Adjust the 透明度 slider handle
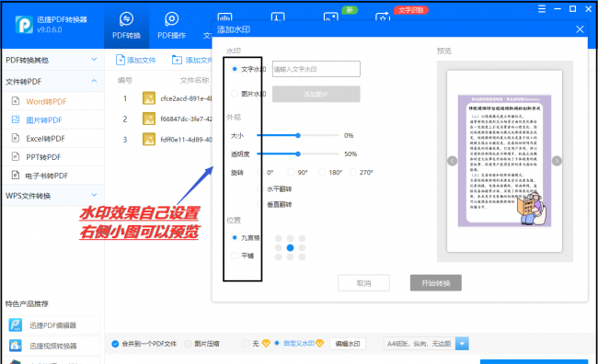 (298, 154)
